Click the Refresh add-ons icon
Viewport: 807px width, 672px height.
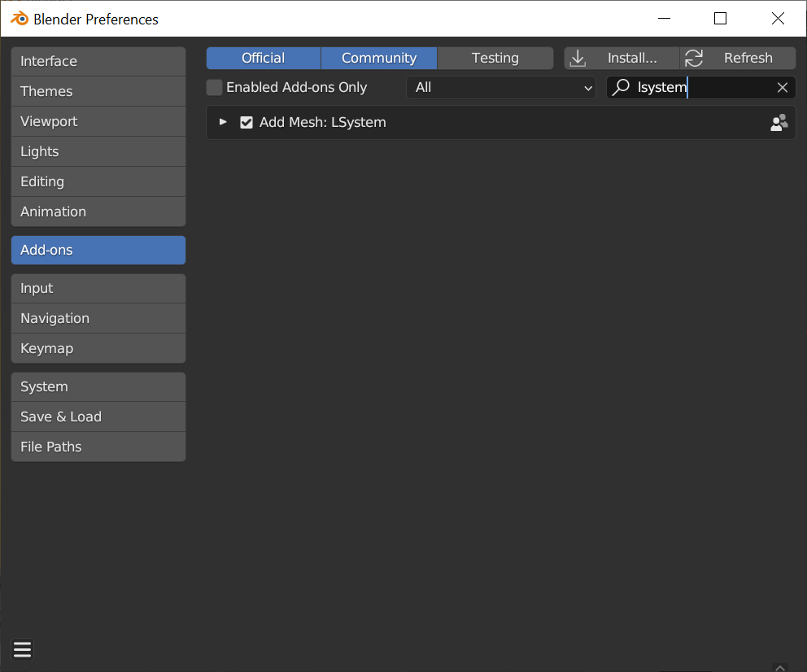[x=693, y=58]
